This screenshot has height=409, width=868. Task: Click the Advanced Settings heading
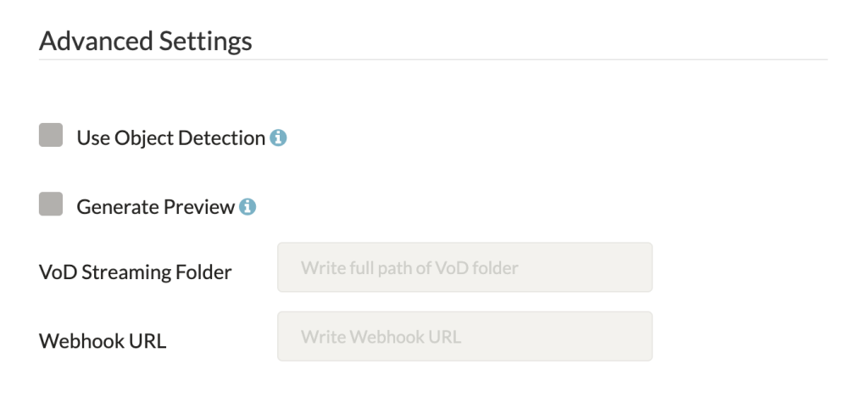(146, 41)
